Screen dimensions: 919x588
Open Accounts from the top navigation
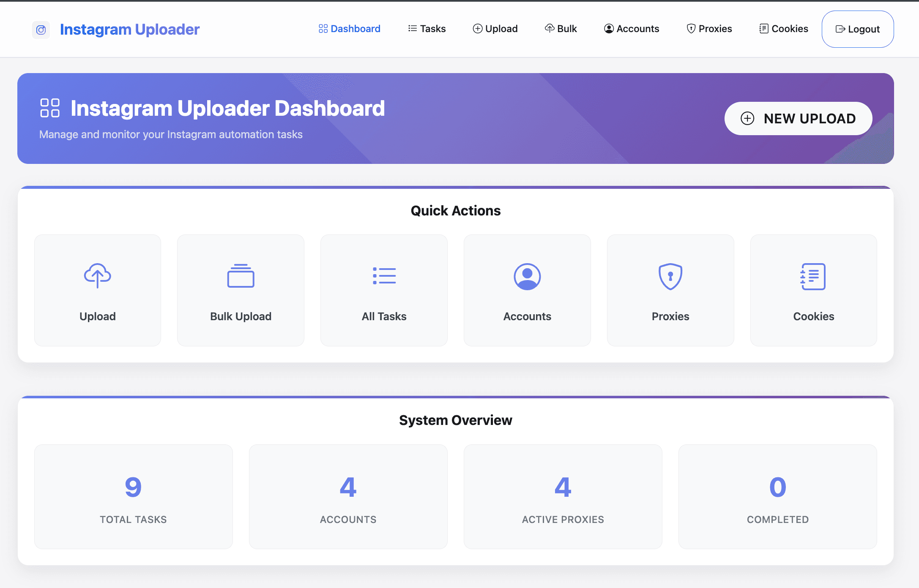click(x=631, y=29)
